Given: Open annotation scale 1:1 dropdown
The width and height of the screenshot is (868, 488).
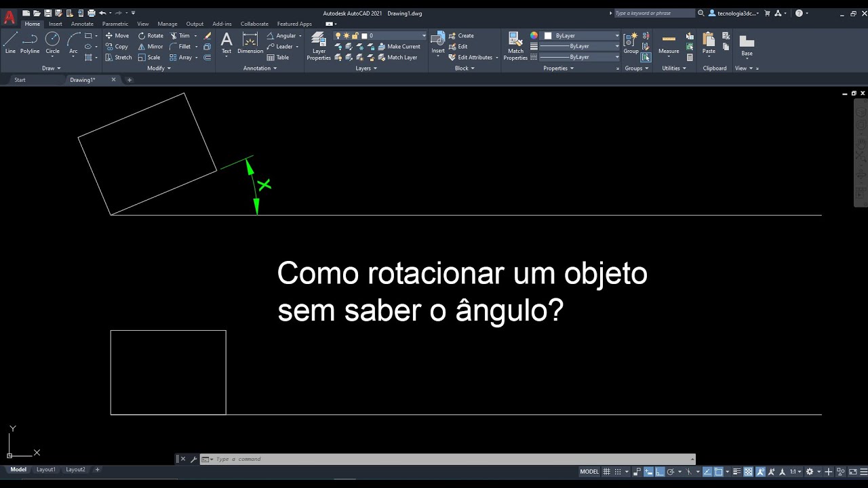Looking at the screenshot, I should [795, 472].
